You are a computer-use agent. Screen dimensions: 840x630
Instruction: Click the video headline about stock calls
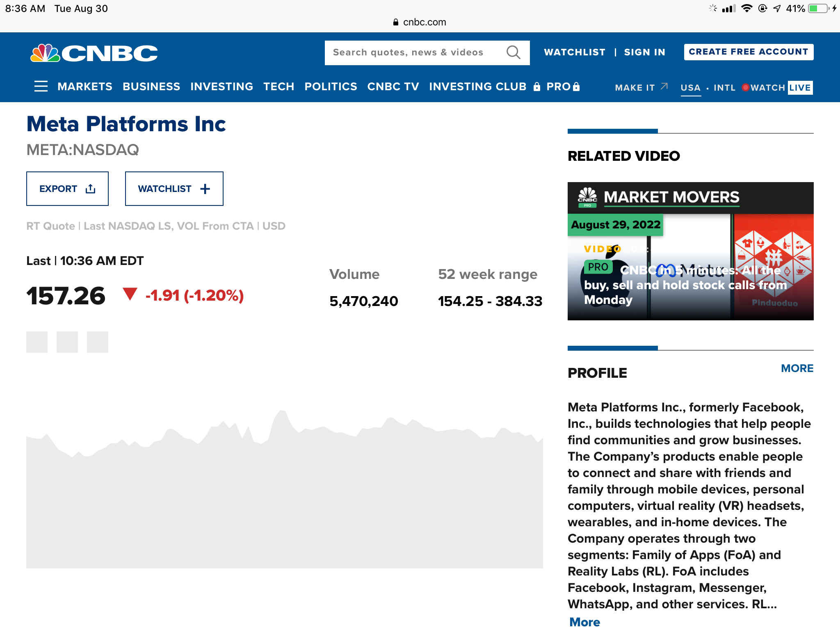685,285
